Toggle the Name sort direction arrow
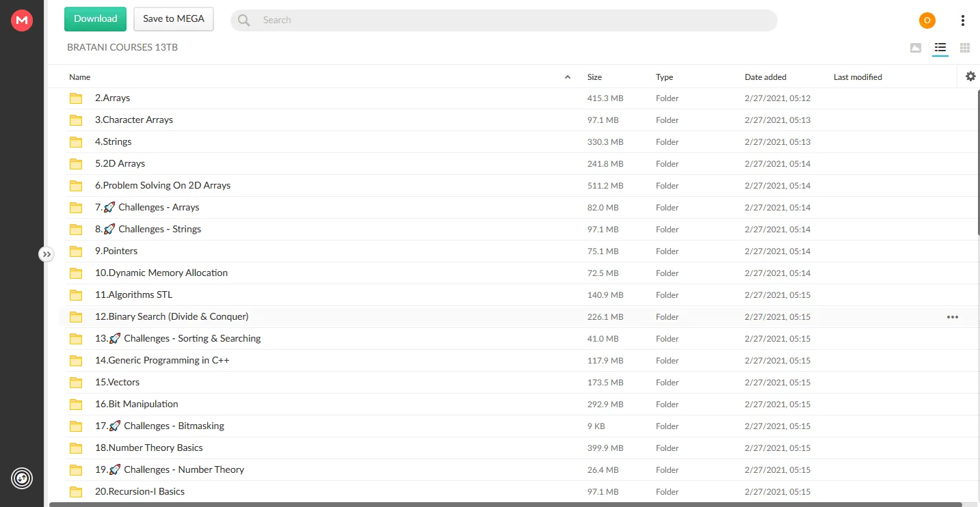980x507 pixels. (x=568, y=77)
